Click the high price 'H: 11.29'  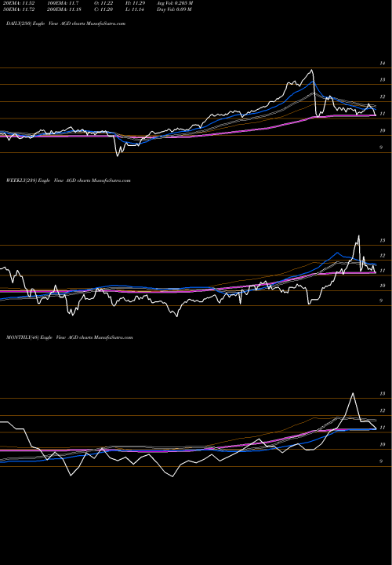[x=135, y=3]
